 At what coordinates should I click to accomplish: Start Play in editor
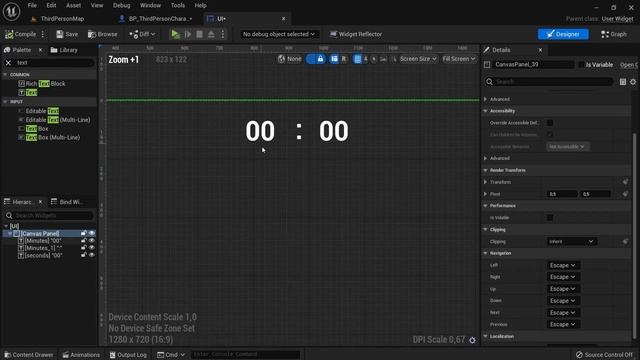pyautogui.click(x=175, y=34)
